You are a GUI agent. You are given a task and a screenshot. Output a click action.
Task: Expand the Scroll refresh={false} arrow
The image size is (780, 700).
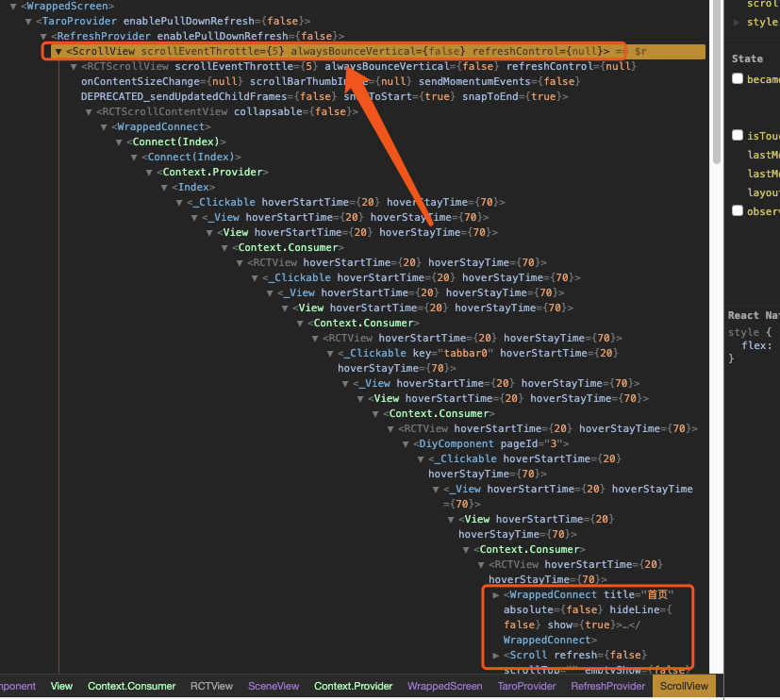pyautogui.click(x=496, y=656)
